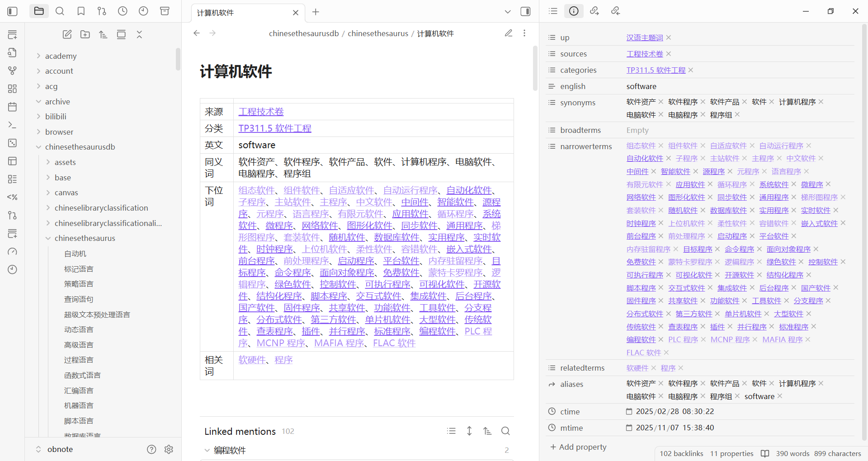Image resolution: width=868 pixels, height=461 pixels.
Task: Toggle the right sidebar visibility
Action: [x=525, y=11]
